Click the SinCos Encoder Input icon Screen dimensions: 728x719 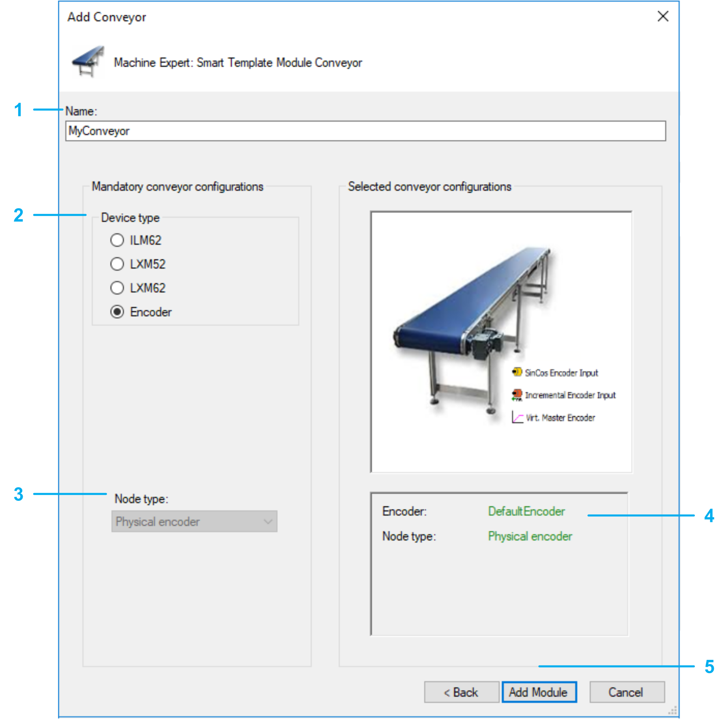517,372
